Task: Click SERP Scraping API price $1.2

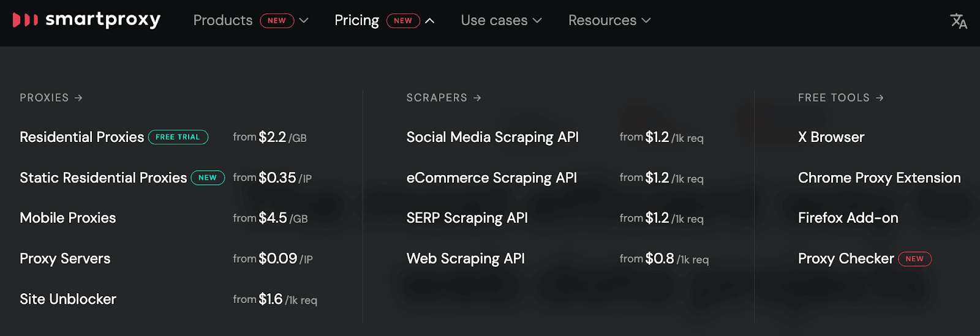Action: click(x=661, y=218)
